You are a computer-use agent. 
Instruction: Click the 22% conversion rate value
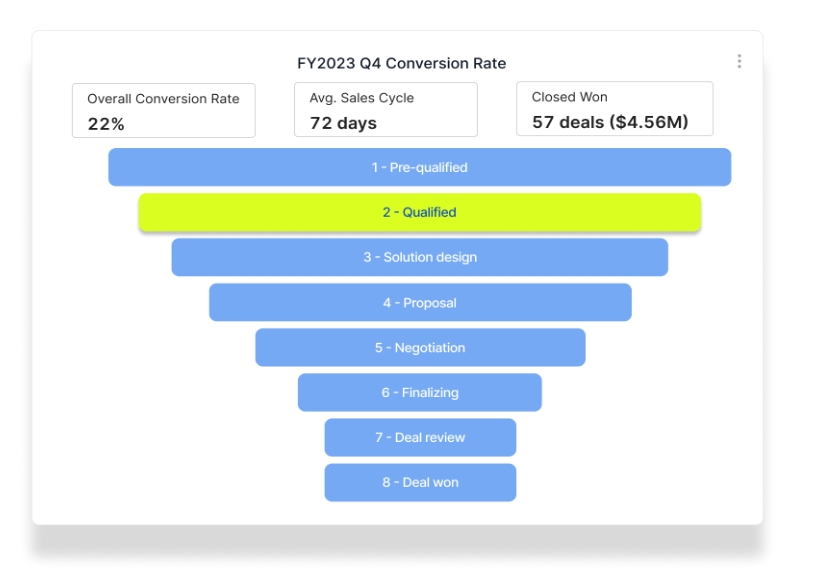pos(106,124)
